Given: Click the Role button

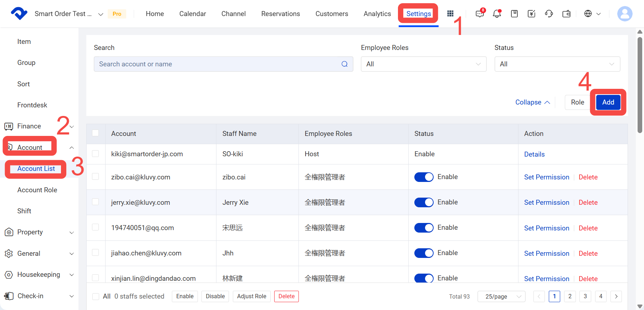Looking at the screenshot, I should 577,102.
